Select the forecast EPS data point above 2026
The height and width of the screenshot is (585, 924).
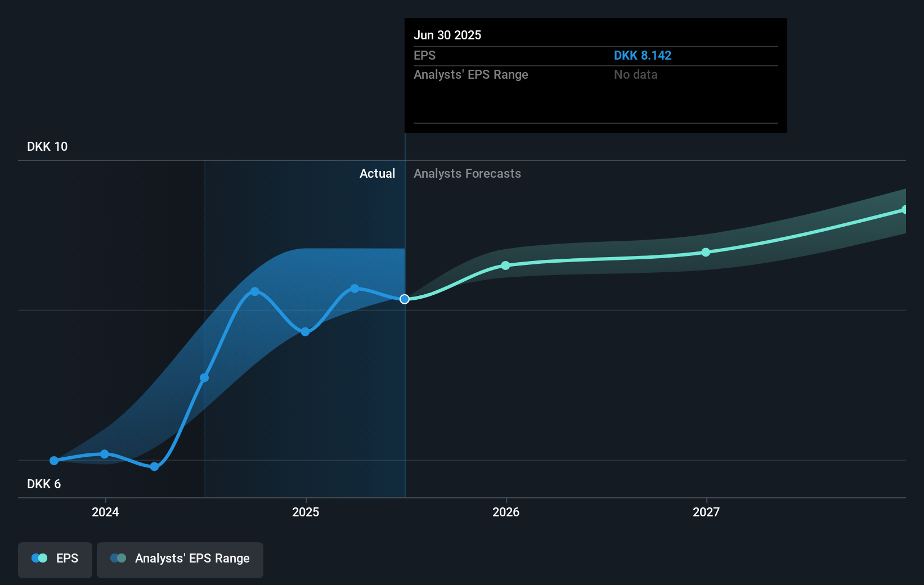[x=505, y=265]
